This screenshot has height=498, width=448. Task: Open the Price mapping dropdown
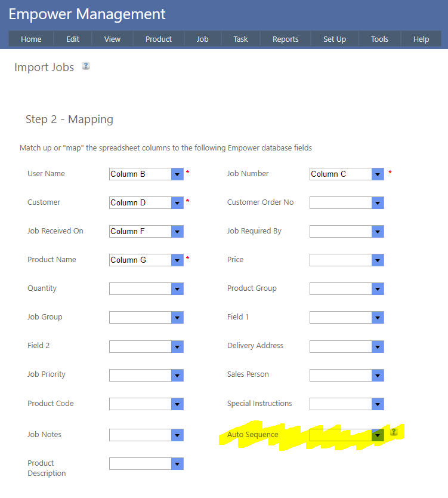point(378,260)
